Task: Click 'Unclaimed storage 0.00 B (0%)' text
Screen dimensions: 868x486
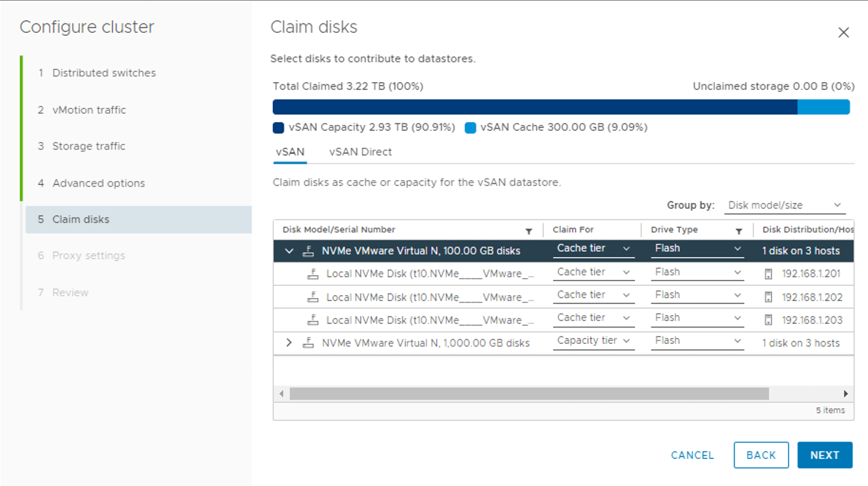Action: click(774, 86)
